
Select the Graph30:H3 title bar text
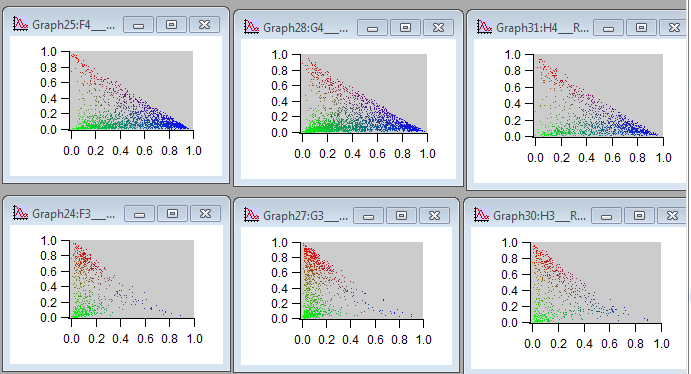pyautogui.click(x=539, y=215)
